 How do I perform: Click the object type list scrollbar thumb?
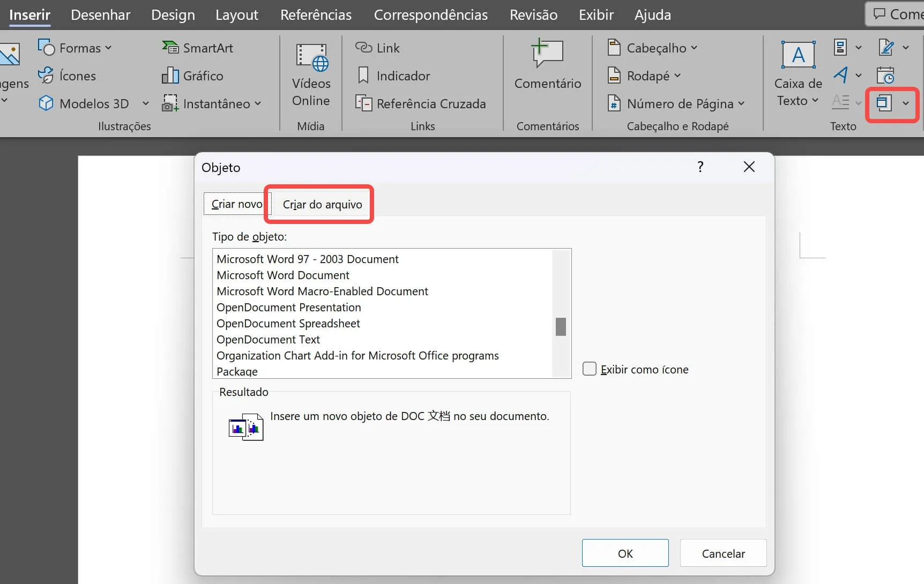click(561, 326)
